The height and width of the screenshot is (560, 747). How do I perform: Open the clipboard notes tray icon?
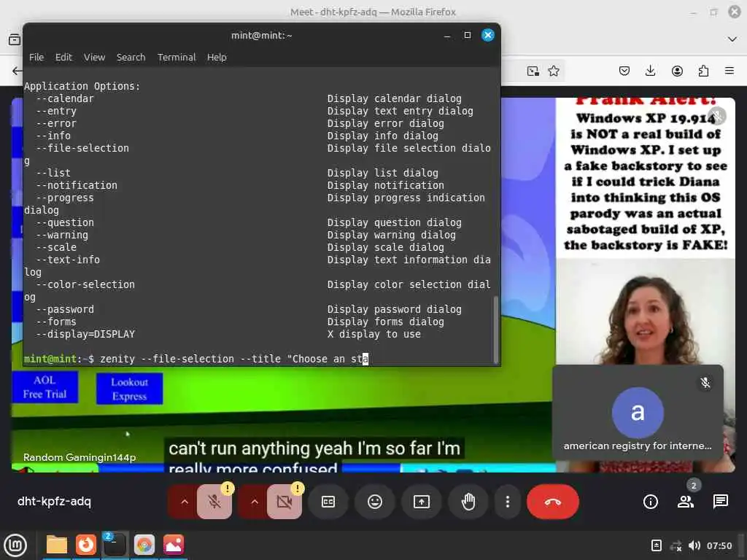click(x=656, y=545)
